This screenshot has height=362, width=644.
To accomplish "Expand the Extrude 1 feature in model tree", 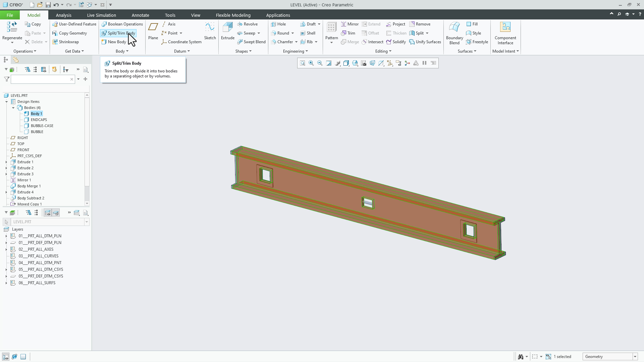I will click(6, 162).
